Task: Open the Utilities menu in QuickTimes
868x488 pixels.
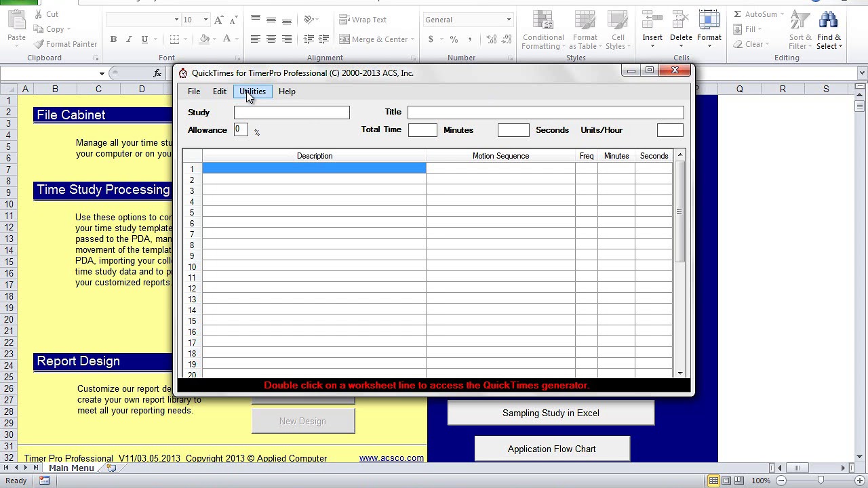Action: tap(252, 91)
